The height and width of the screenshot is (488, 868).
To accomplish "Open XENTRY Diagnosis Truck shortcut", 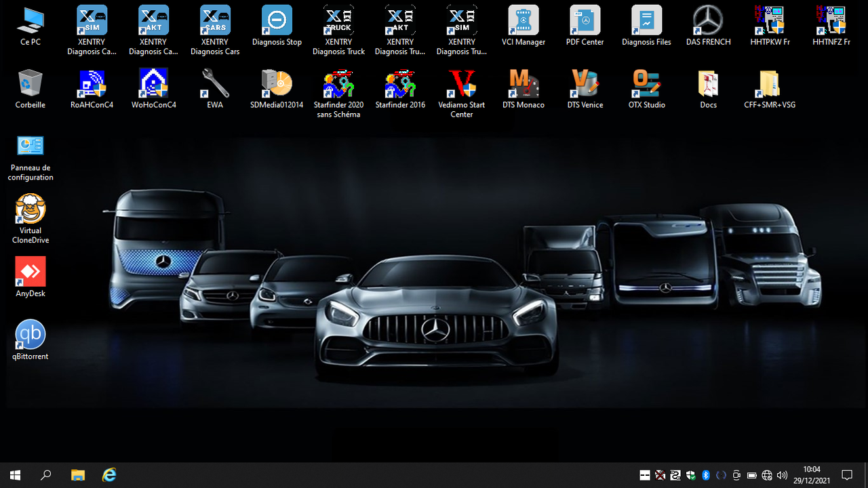I will (x=338, y=30).
